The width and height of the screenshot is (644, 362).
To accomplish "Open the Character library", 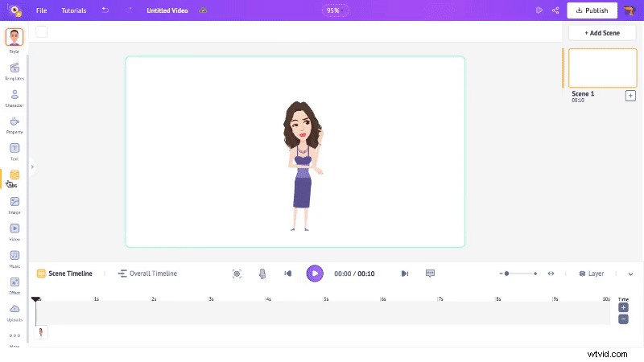I will point(14,98).
